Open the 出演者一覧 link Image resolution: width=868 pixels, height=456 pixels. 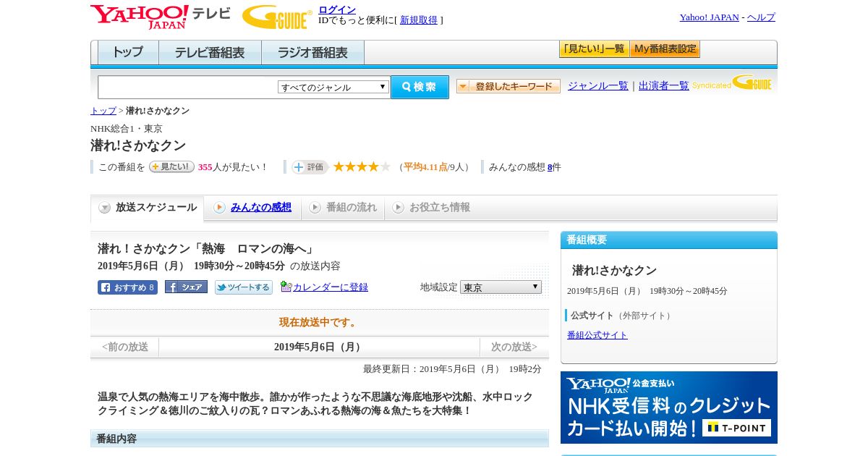(x=664, y=86)
